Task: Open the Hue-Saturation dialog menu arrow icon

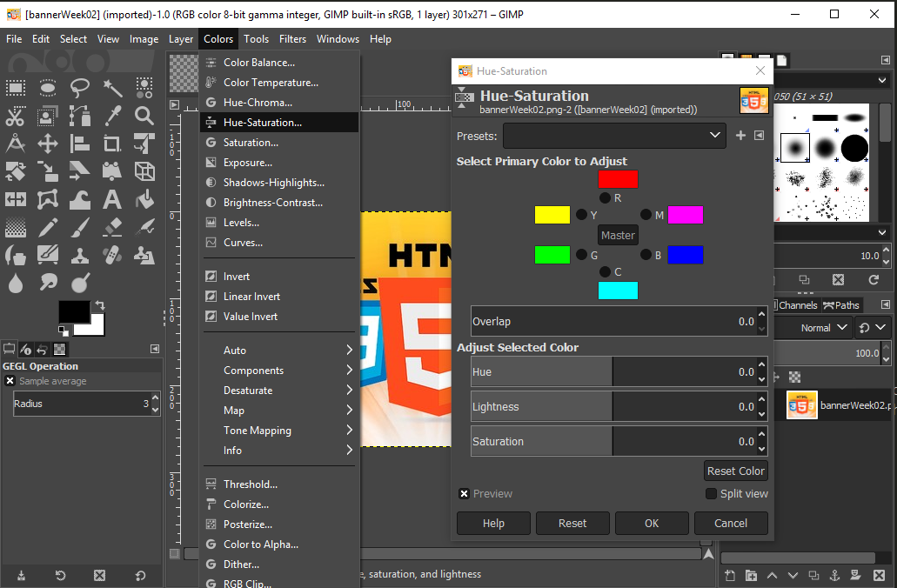Action: click(x=759, y=136)
